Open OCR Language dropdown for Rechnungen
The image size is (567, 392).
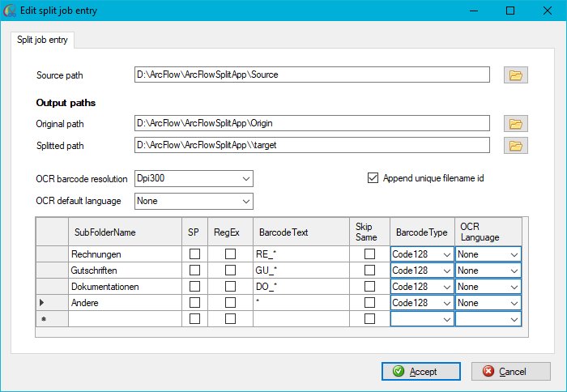[x=488, y=254]
